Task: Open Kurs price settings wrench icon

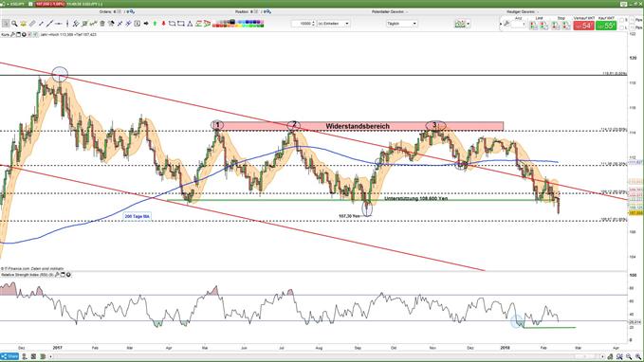Action: 12,34
